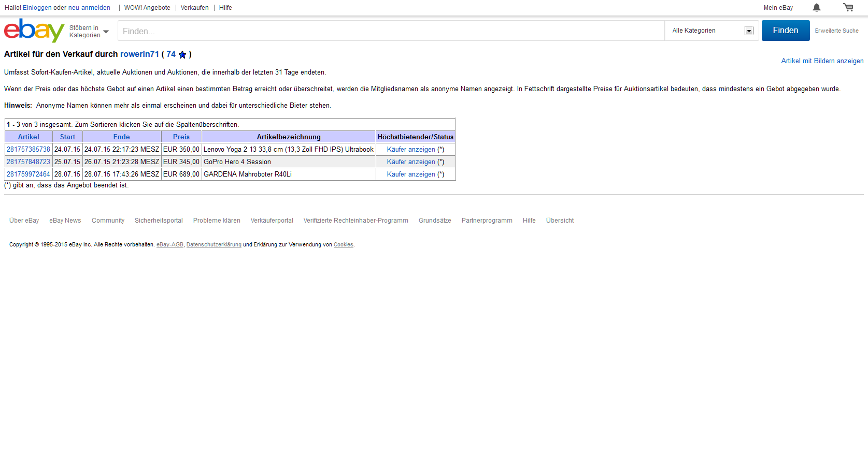Expand Stöbern in Kategorien dropdown

(x=89, y=32)
